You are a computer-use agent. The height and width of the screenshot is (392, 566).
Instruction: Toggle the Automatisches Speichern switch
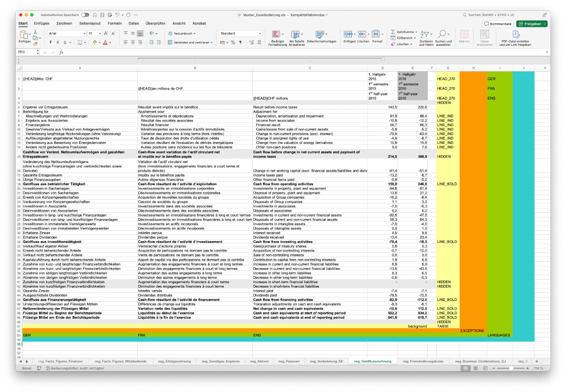click(x=85, y=15)
